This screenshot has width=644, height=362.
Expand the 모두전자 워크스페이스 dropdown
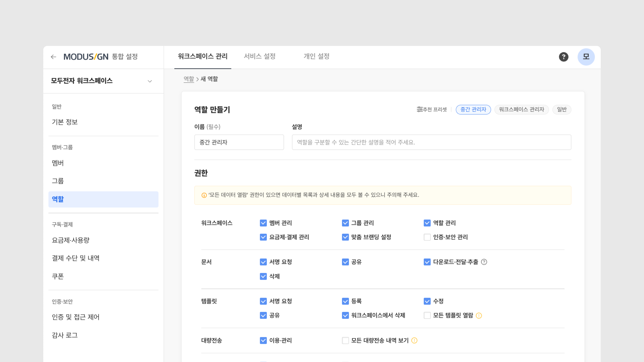point(150,81)
